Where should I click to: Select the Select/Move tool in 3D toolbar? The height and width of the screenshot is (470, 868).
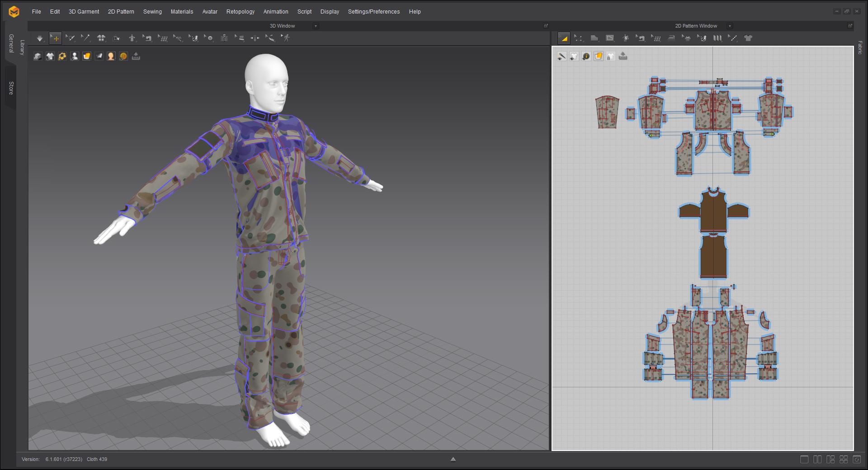(x=55, y=38)
